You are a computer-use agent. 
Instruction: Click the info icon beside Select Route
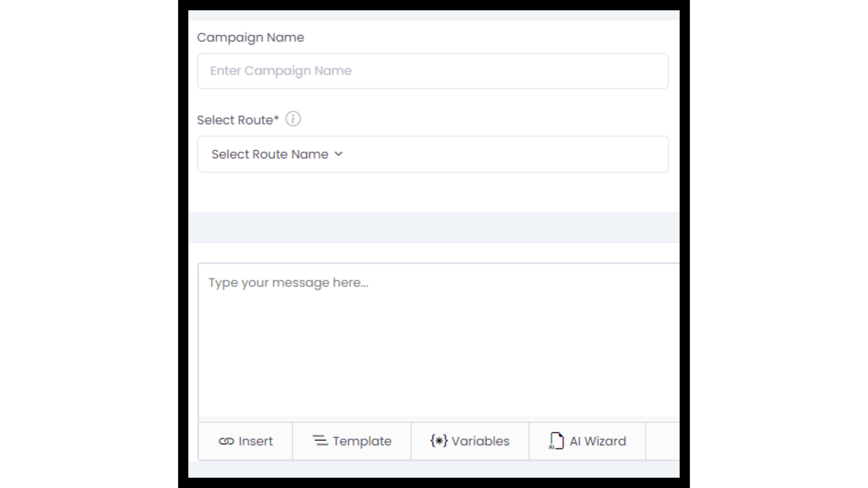pos(293,119)
